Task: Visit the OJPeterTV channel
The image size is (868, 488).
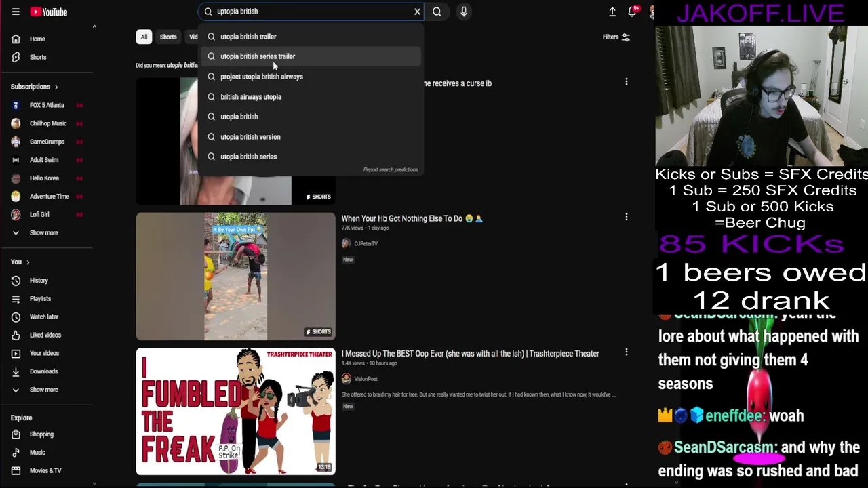Action: click(x=366, y=244)
